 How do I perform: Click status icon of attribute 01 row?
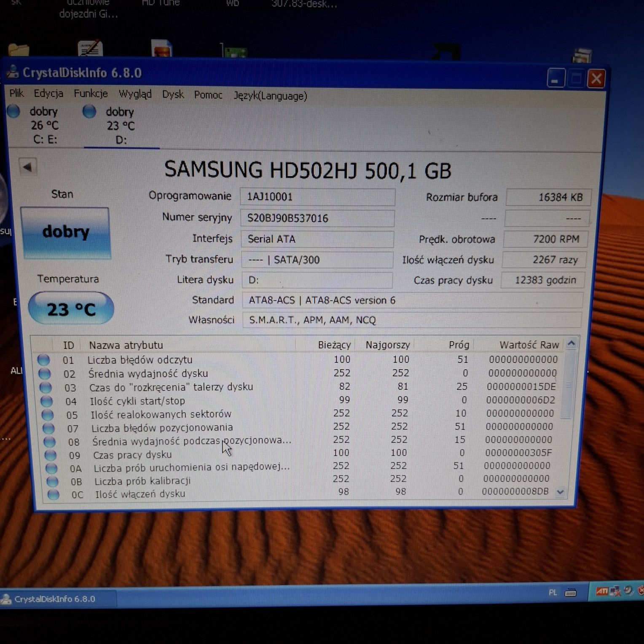click(x=43, y=360)
